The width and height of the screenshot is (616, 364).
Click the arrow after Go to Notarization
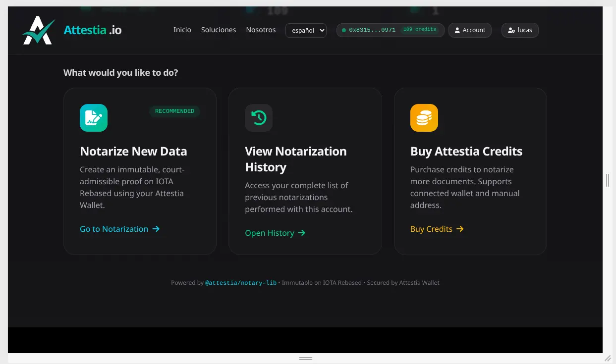point(156,229)
